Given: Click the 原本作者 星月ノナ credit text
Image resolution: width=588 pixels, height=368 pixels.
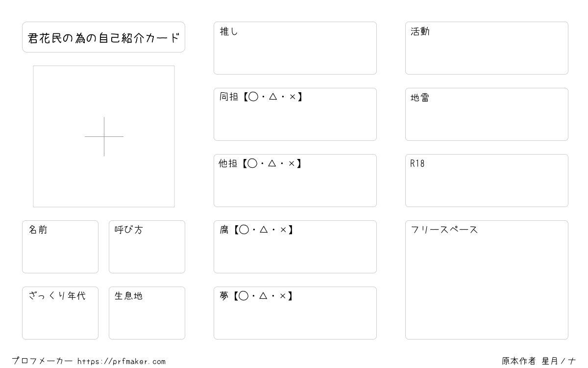Looking at the screenshot, I should coord(539,361).
